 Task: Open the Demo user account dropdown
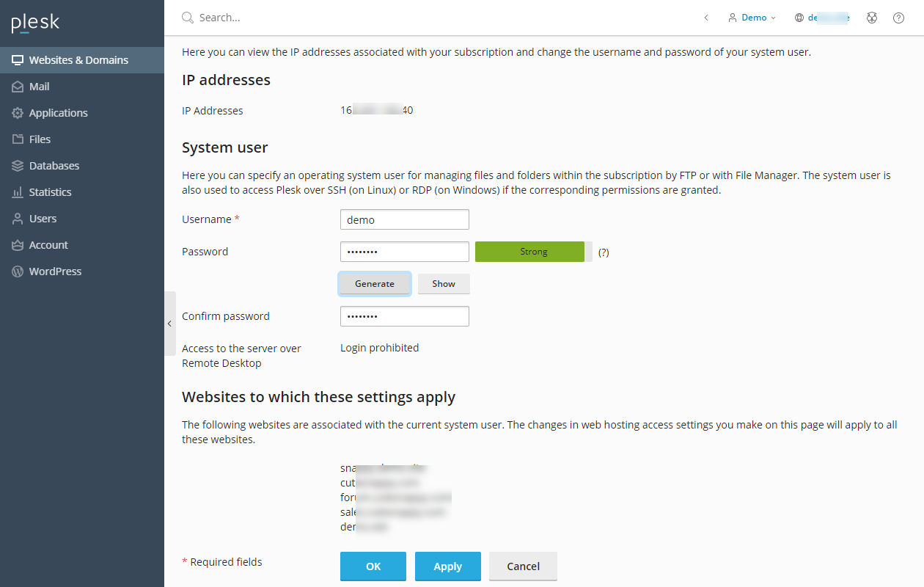pyautogui.click(x=752, y=17)
